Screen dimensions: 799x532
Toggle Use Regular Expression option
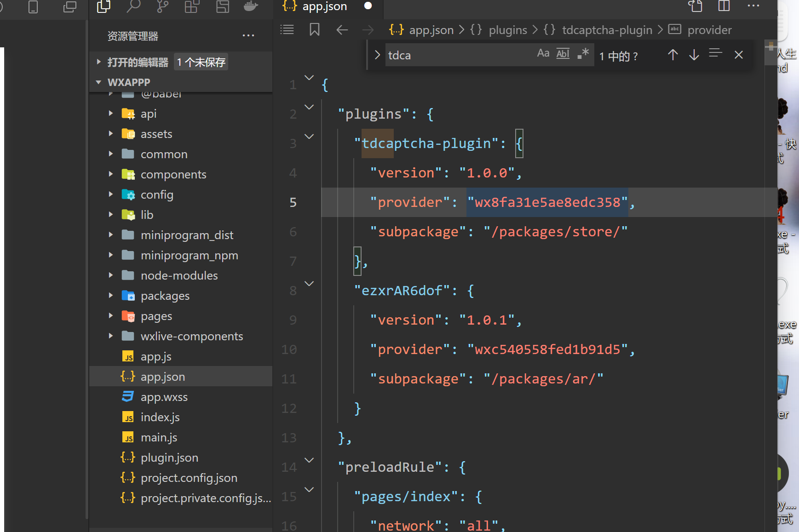[583, 53]
